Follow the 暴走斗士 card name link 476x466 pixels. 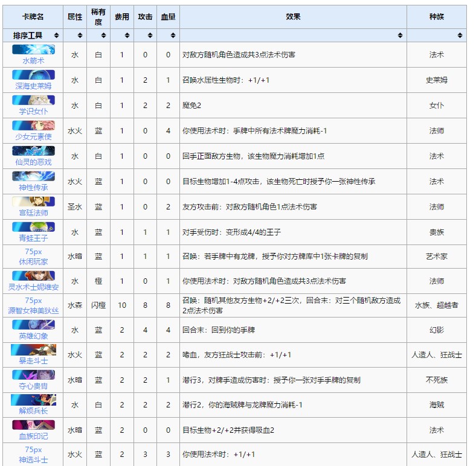pos(33,361)
